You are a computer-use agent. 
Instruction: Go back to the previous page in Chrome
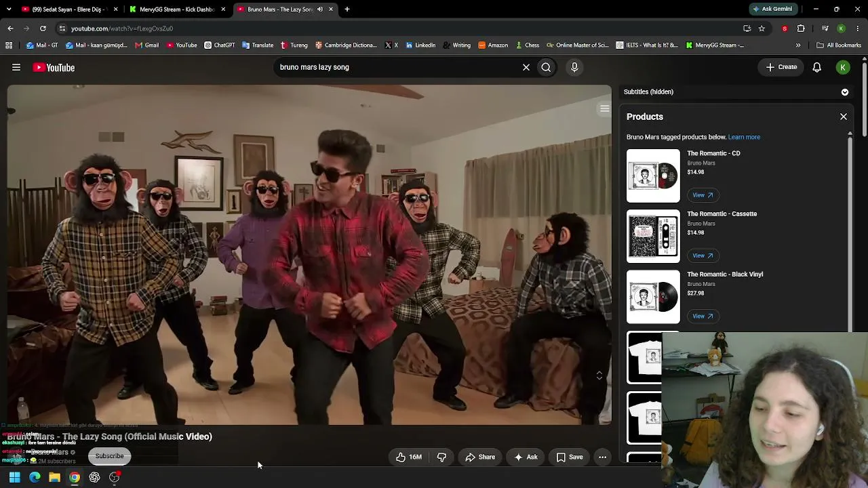coord(10,28)
